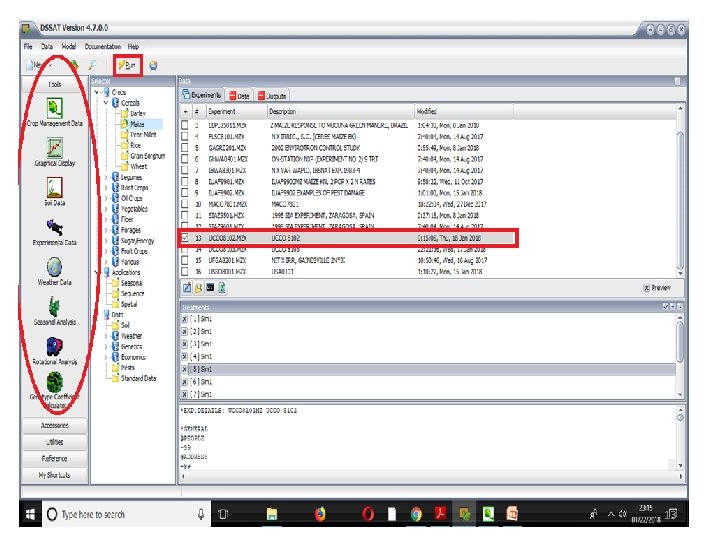
Task: Open the Rotational Analysis tool
Action: point(55,351)
